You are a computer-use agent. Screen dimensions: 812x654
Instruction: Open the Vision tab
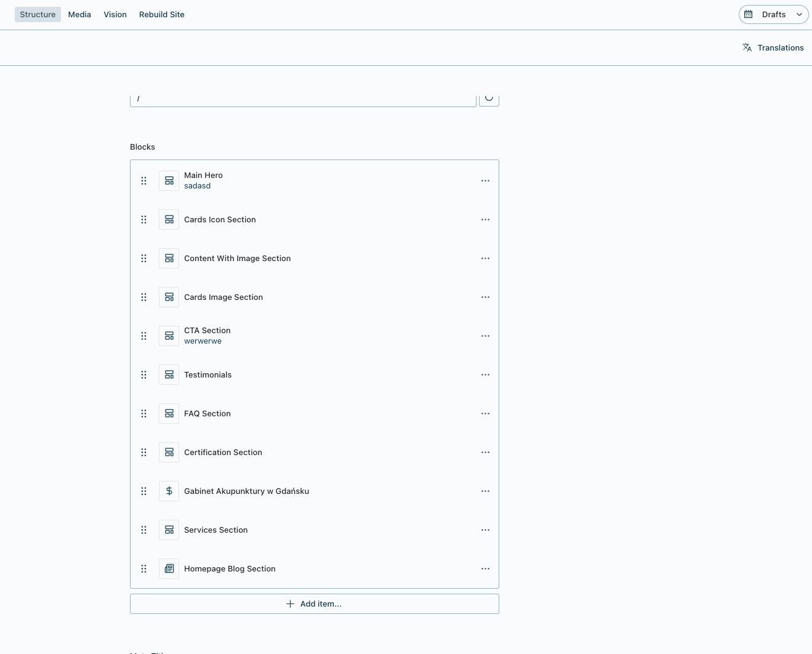pos(115,15)
